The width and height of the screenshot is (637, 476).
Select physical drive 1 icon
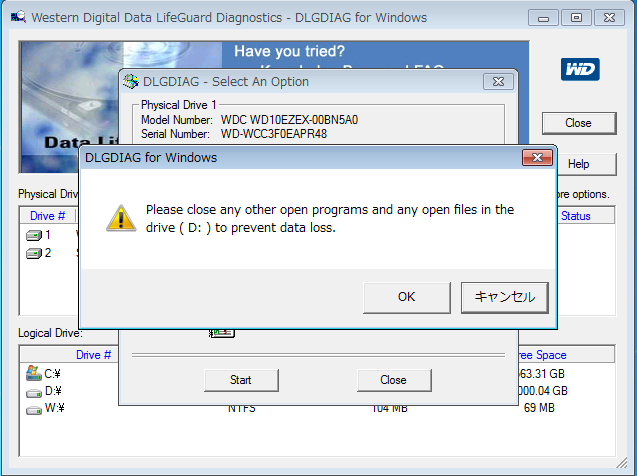(34, 235)
